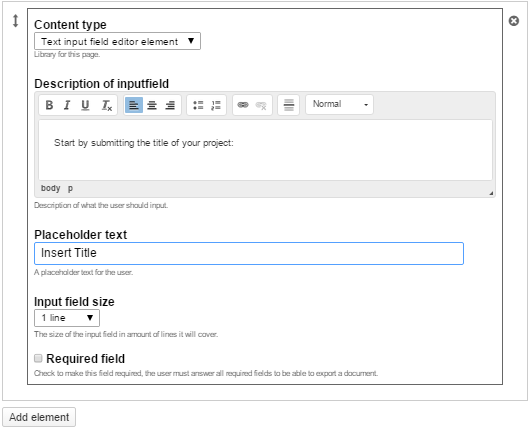
Task: Click the insert link icon
Action: [x=243, y=105]
